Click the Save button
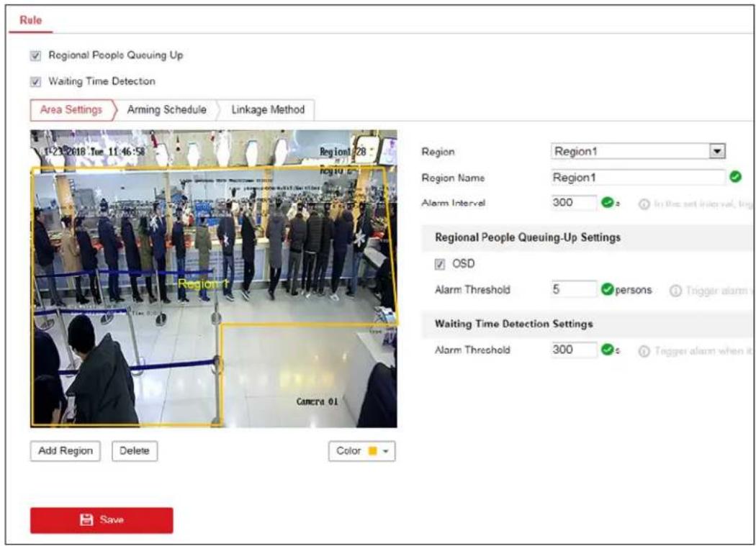 [102, 520]
